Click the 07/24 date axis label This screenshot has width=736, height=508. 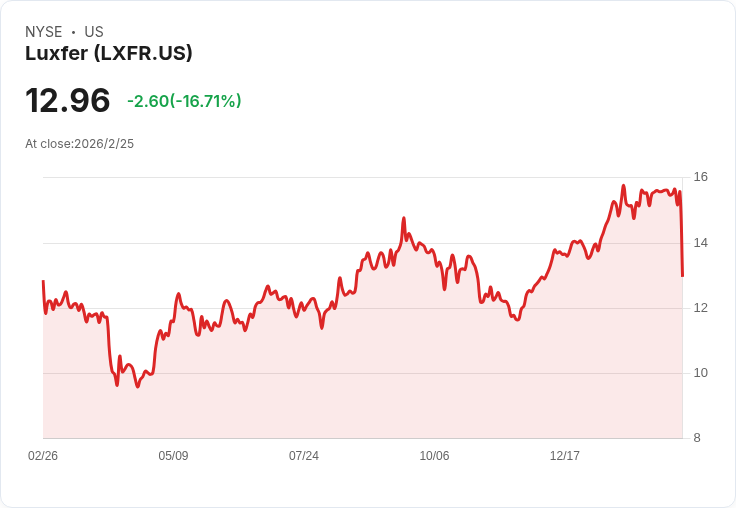304,455
